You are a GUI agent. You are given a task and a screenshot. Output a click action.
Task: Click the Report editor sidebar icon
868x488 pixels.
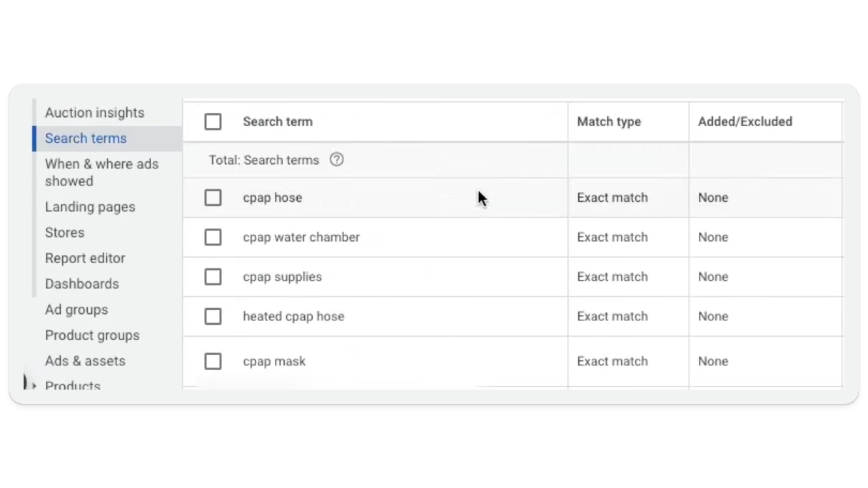85,258
